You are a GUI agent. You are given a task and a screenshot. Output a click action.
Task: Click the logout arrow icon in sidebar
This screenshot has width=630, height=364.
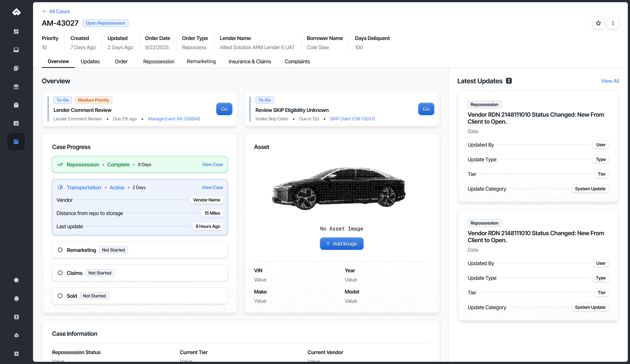(x=16, y=354)
